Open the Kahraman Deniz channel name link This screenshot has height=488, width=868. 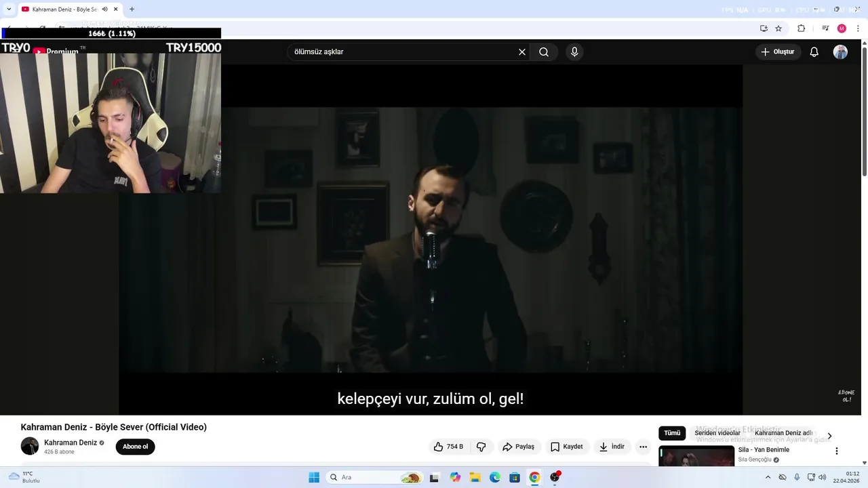click(x=71, y=443)
